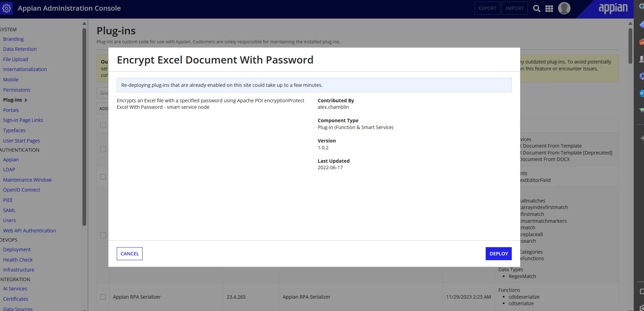Go to Sign-in Page Links

[x=23, y=120]
